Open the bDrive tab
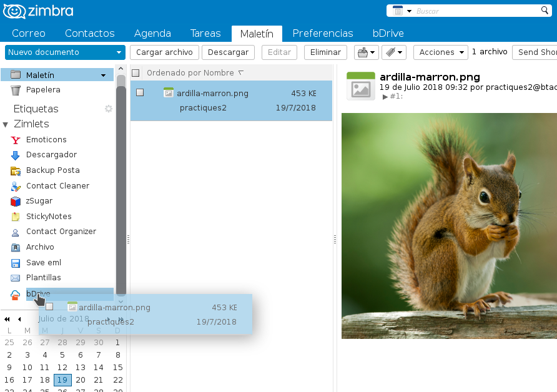The width and height of the screenshot is (557, 392). 388,33
